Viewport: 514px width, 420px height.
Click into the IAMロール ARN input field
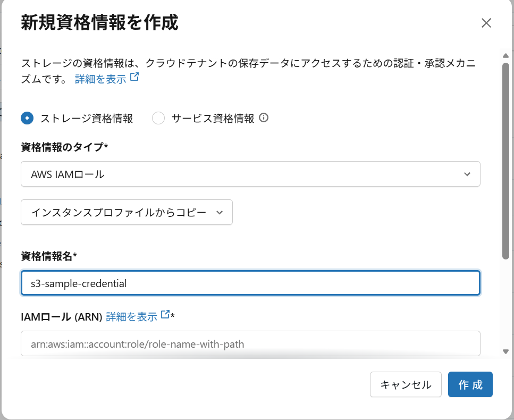click(x=250, y=343)
